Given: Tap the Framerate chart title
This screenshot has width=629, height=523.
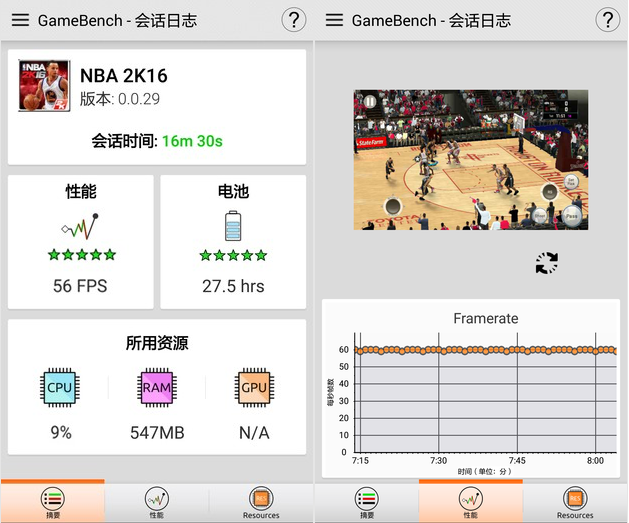Looking at the screenshot, I should pyautogui.click(x=486, y=318).
